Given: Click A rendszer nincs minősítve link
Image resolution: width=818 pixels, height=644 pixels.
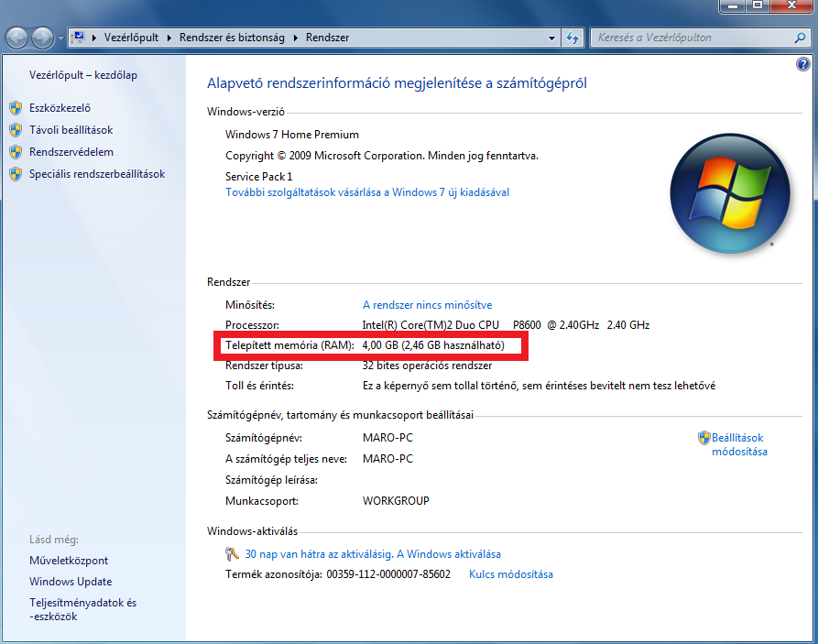Looking at the screenshot, I should coord(427,305).
